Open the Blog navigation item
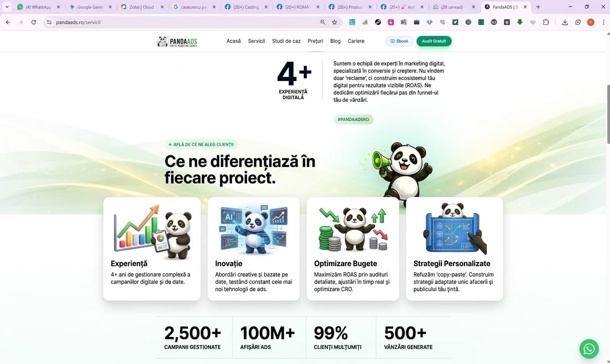Screen dimensions: 610x364 tap(335, 41)
